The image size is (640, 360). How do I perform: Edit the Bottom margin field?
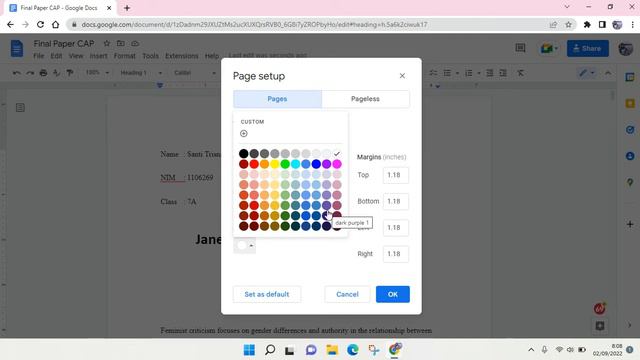[x=396, y=201]
